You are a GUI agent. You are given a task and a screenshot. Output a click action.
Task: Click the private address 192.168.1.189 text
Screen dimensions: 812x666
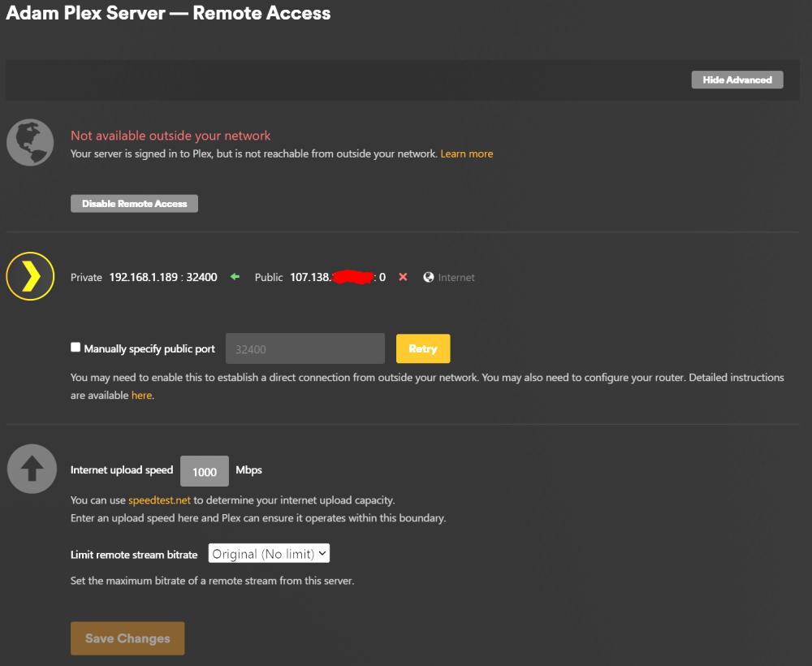(144, 277)
